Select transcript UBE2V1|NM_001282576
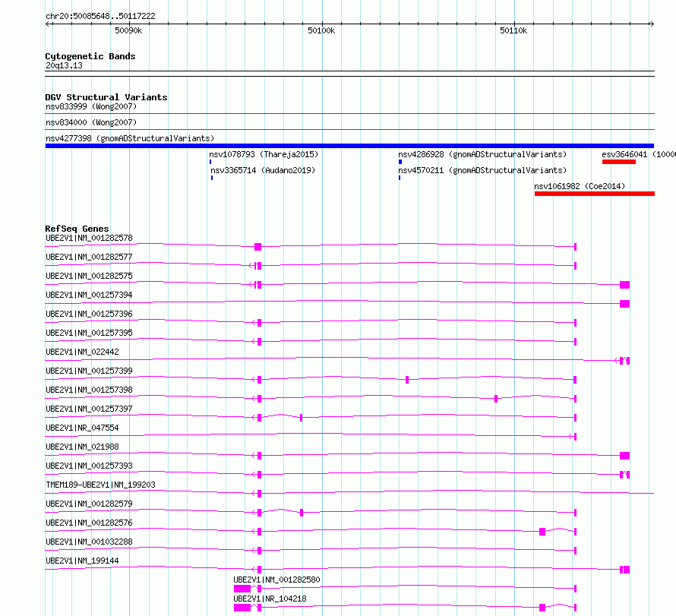The image size is (676, 616). pos(89,523)
